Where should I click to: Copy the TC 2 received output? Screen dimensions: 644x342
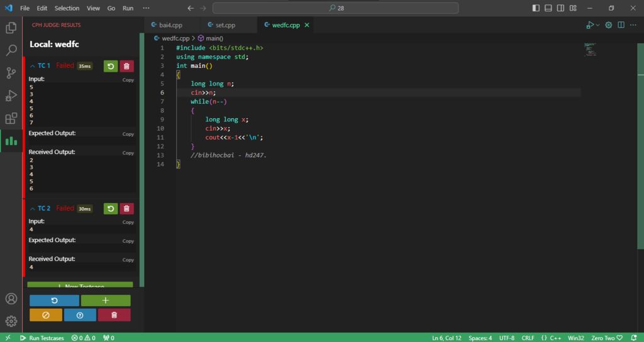click(x=128, y=260)
